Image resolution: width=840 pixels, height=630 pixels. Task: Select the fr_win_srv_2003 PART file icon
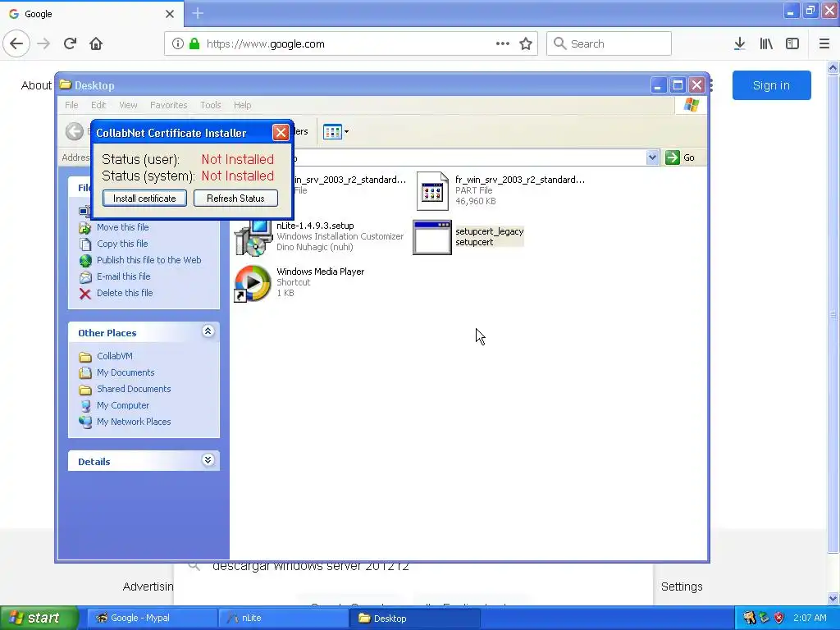432,191
